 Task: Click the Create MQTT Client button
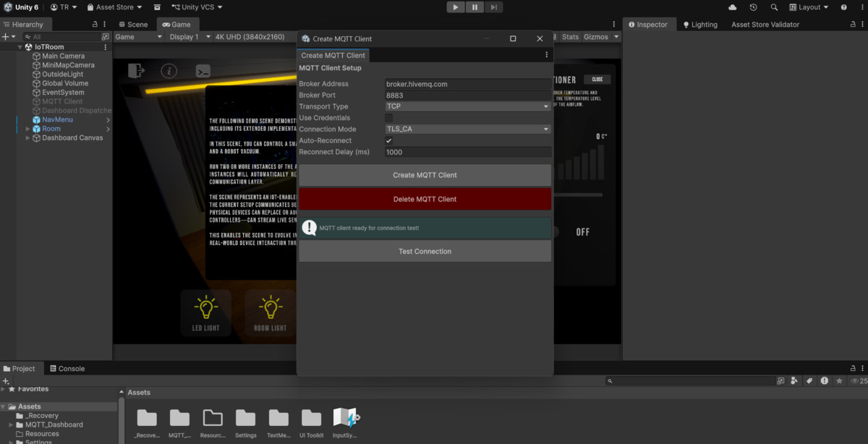click(x=425, y=175)
